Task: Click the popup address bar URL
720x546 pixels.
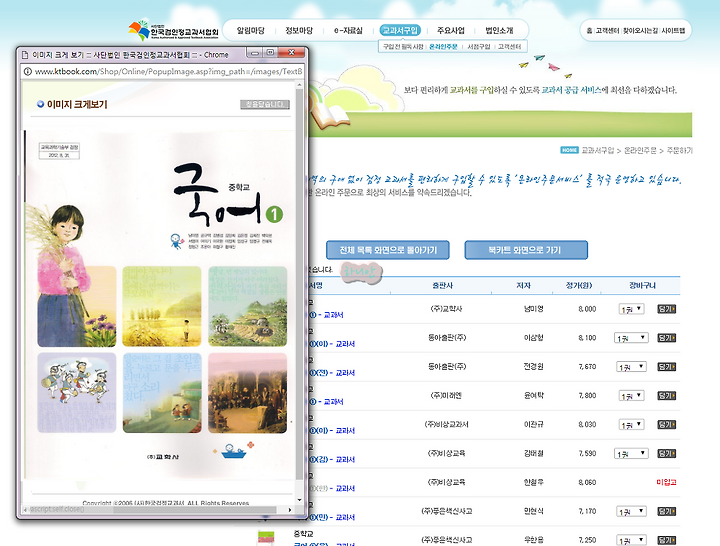Action: coord(168,72)
